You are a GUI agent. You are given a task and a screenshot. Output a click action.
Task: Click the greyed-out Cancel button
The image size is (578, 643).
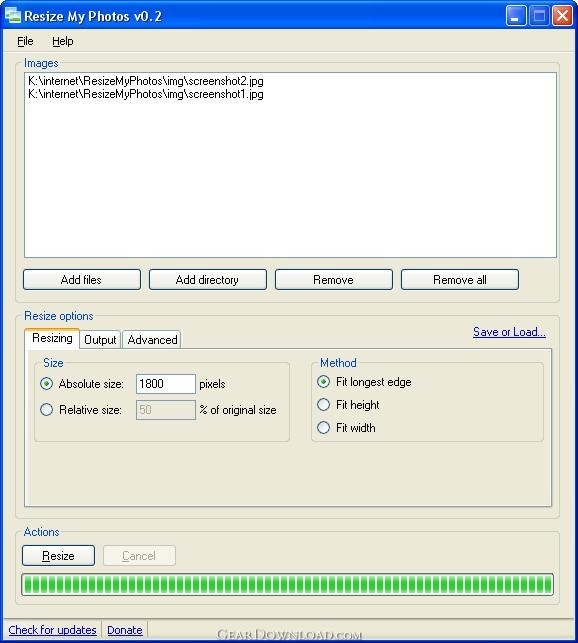point(139,556)
